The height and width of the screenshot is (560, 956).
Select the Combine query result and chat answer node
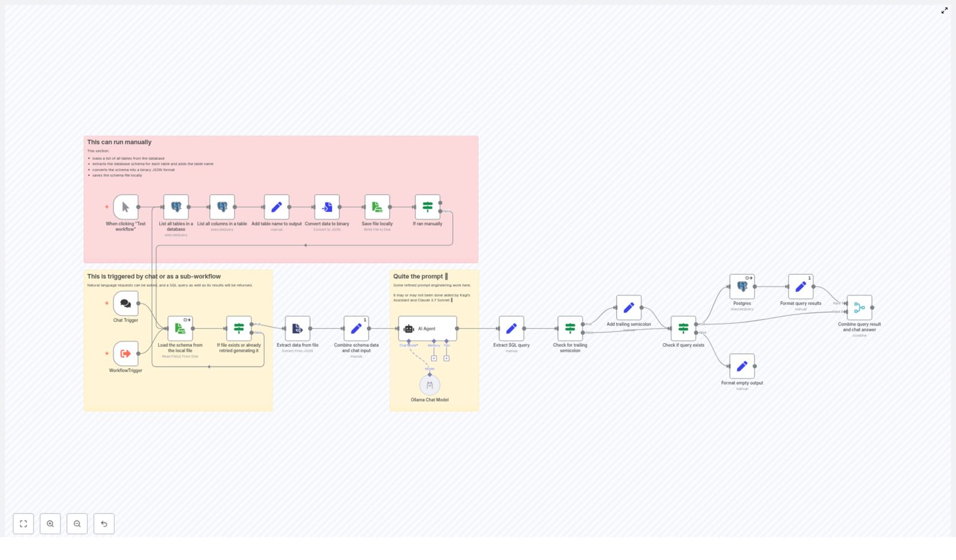859,307
